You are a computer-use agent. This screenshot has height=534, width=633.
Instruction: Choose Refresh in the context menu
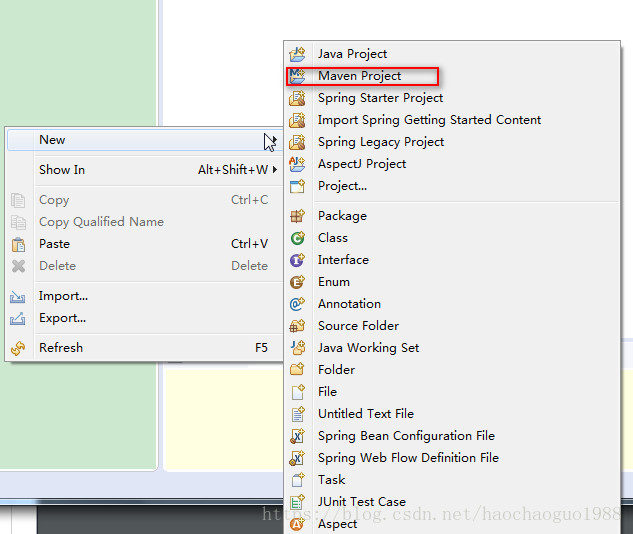[x=145, y=348]
